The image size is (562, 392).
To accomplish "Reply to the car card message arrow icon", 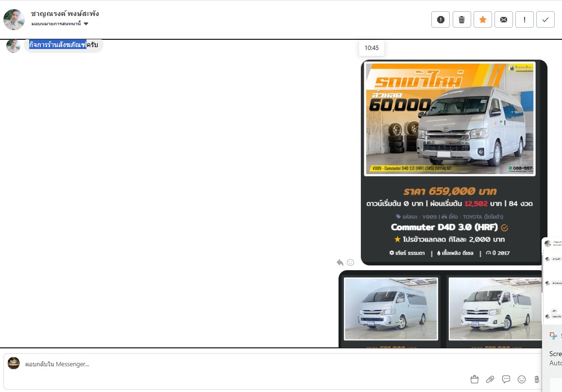I will pos(340,262).
